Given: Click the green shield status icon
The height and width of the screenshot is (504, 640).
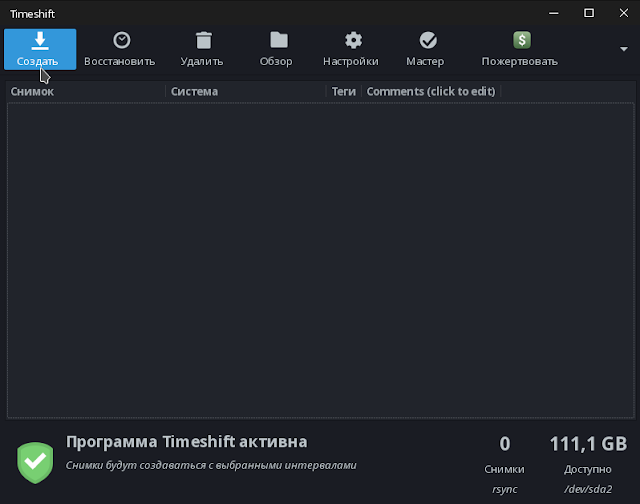Looking at the screenshot, I should click(35, 463).
